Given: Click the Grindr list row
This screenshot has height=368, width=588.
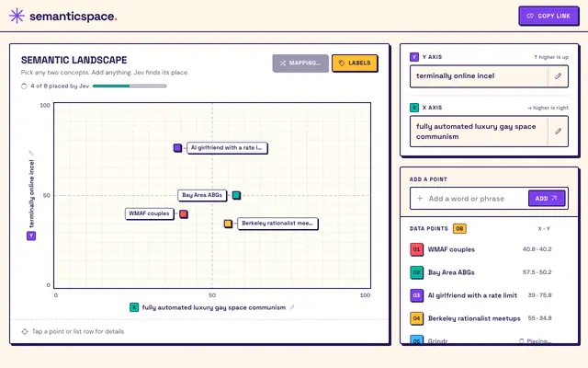Looking at the screenshot, I should (x=489, y=339).
